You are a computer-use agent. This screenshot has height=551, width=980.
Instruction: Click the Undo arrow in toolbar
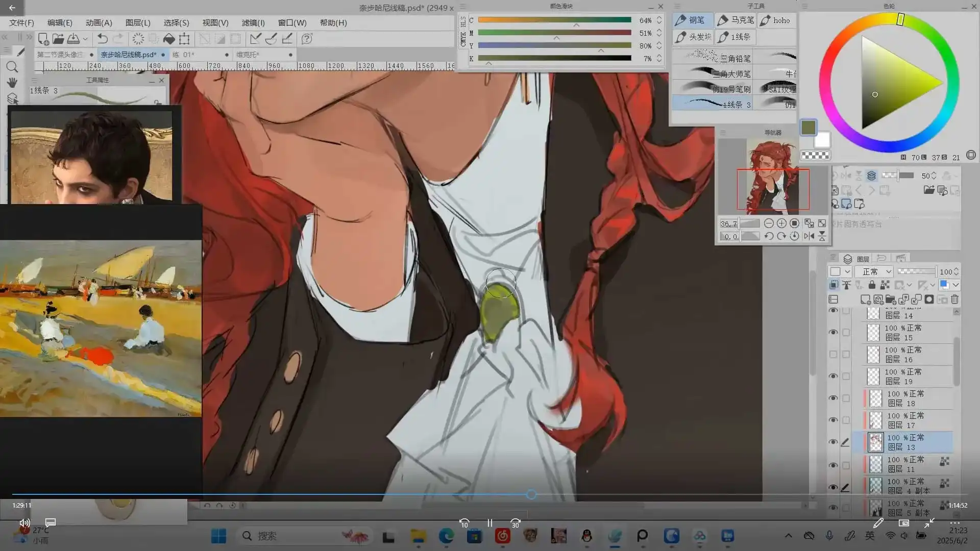(102, 39)
